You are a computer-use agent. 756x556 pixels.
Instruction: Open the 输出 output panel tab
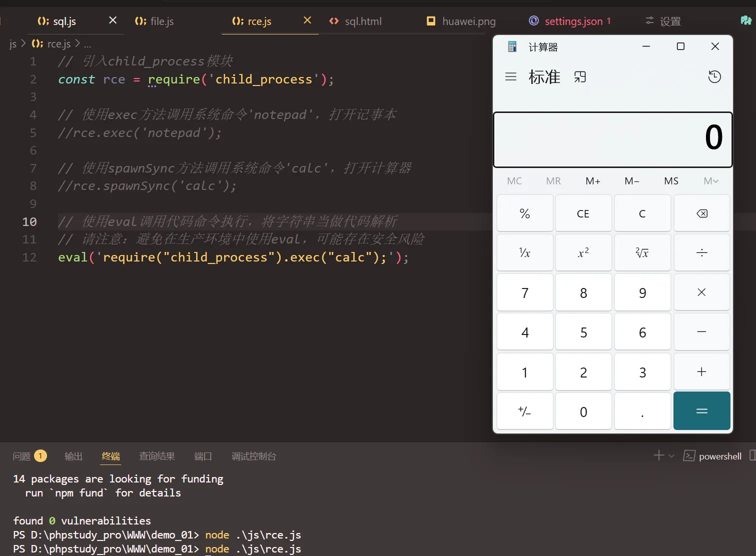point(73,456)
